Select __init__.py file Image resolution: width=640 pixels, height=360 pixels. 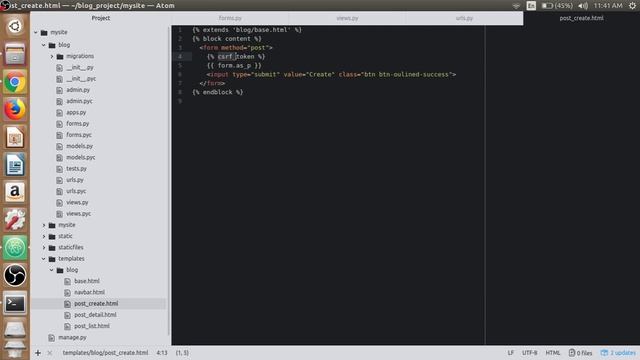click(80, 67)
